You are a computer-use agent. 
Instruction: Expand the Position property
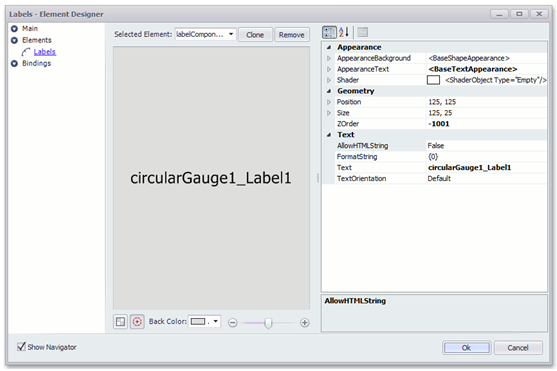click(x=329, y=102)
